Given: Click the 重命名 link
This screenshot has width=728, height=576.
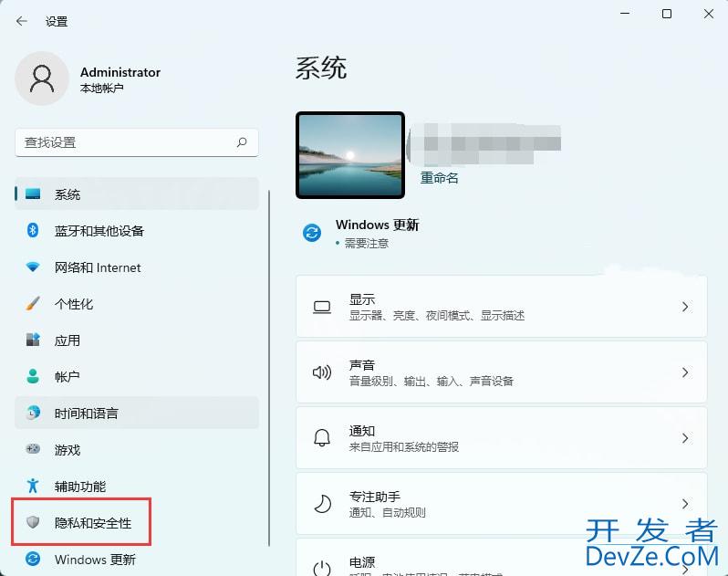Looking at the screenshot, I should click(439, 177).
